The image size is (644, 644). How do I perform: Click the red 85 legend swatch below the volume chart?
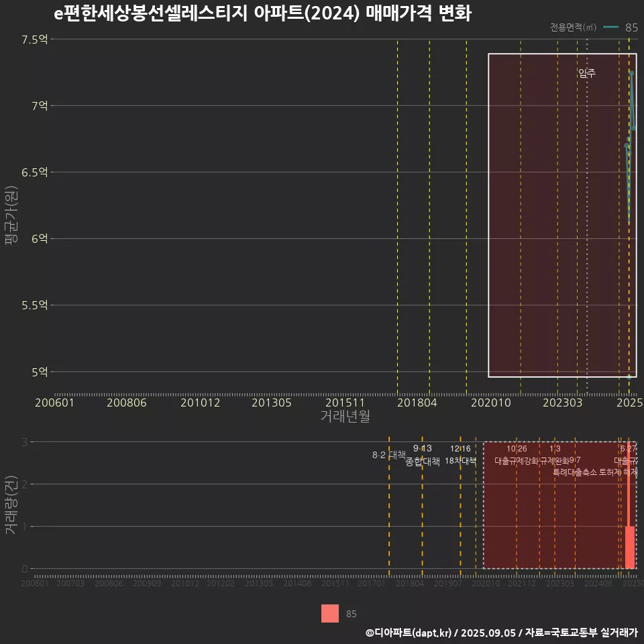330,613
